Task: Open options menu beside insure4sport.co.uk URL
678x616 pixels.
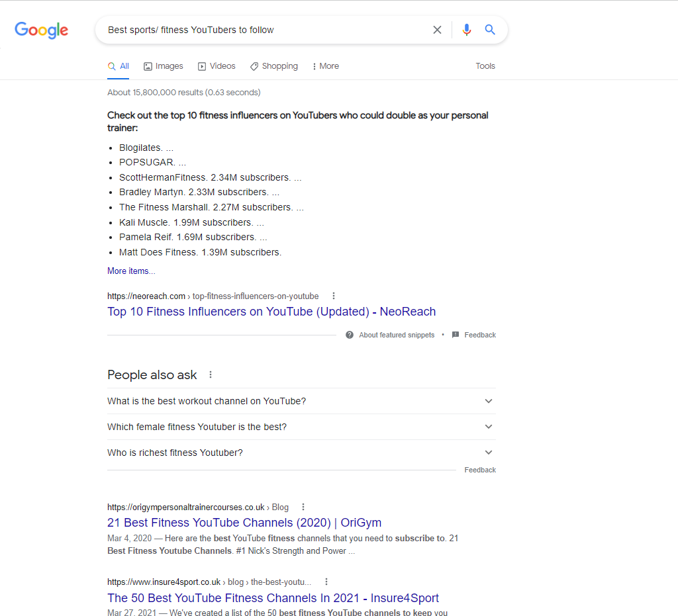Action: (x=326, y=582)
